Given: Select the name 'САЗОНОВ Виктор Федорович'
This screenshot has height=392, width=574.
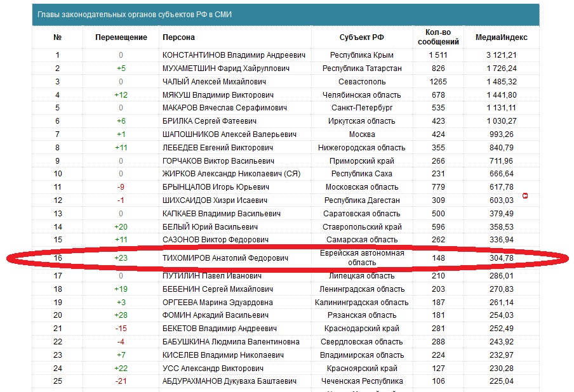Looking at the screenshot, I should tap(216, 240).
